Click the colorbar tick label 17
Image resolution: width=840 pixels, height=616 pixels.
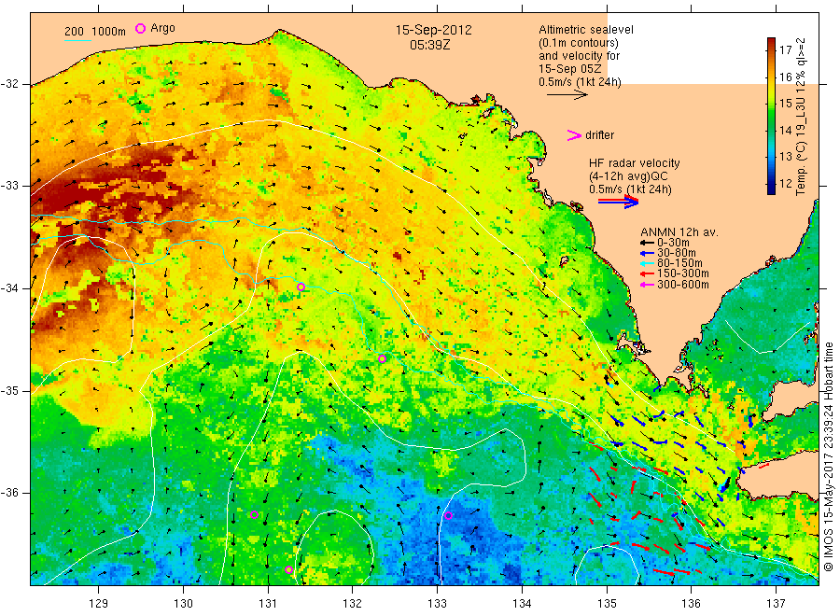click(x=785, y=49)
